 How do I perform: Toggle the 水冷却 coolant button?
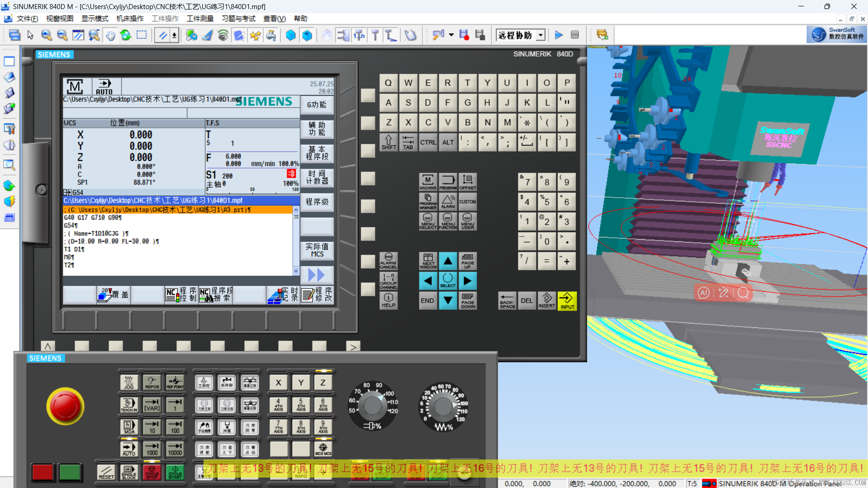coord(227,382)
